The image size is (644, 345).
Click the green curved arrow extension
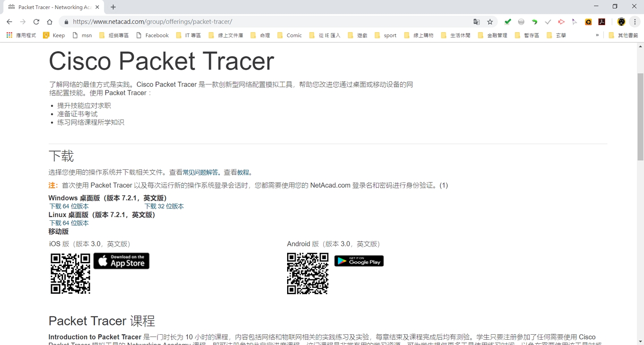point(534,21)
